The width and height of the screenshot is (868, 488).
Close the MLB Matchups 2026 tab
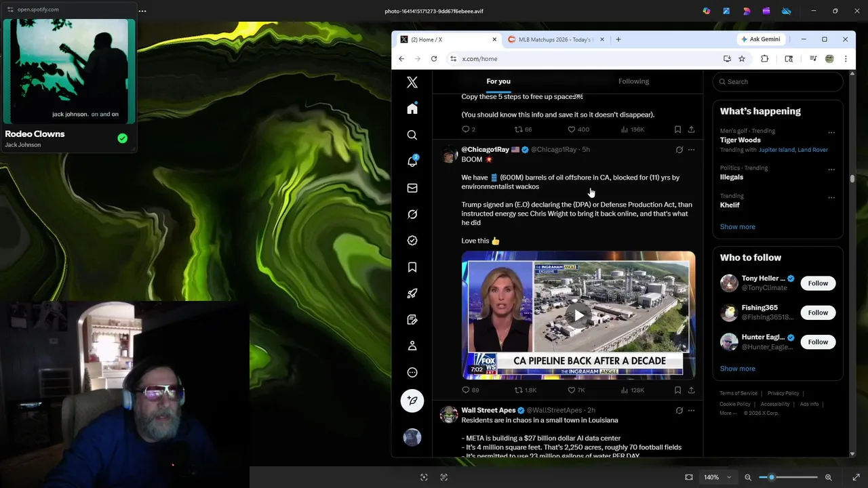coord(601,39)
